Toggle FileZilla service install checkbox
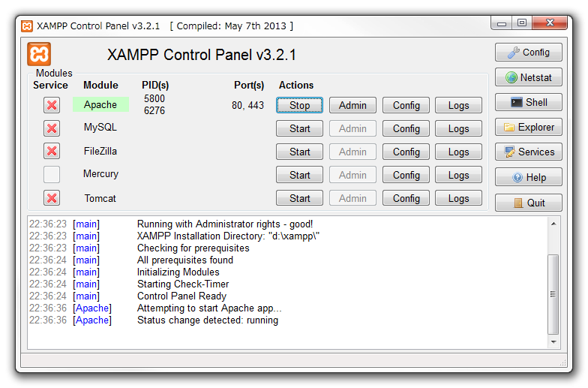 pos(52,152)
